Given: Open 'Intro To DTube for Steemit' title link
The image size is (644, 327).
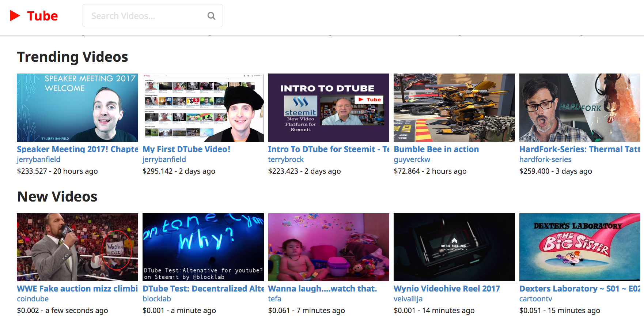Looking at the screenshot, I should (x=329, y=149).
